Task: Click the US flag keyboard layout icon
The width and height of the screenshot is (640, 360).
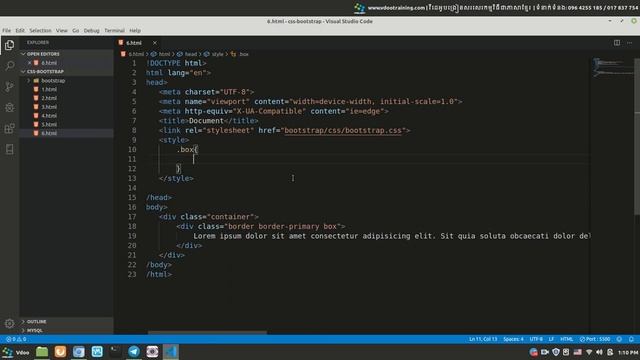Action: 578,352
